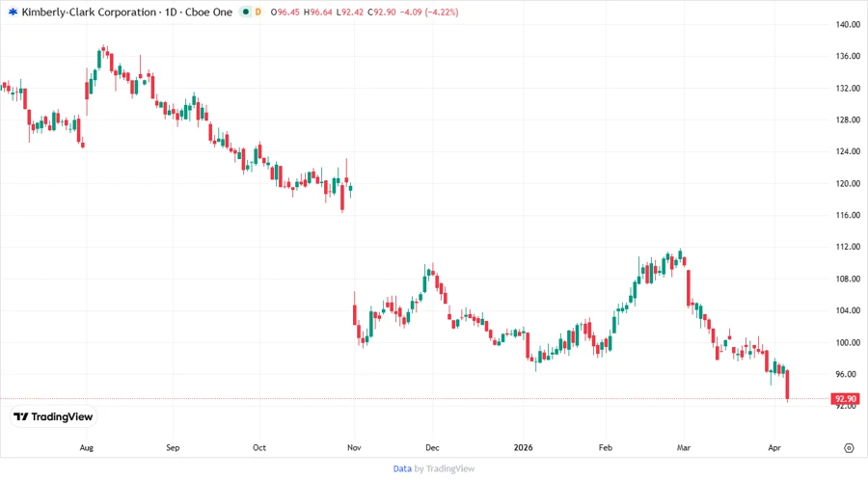
Task: Click the 132.00 price axis label
Action: [x=848, y=88]
